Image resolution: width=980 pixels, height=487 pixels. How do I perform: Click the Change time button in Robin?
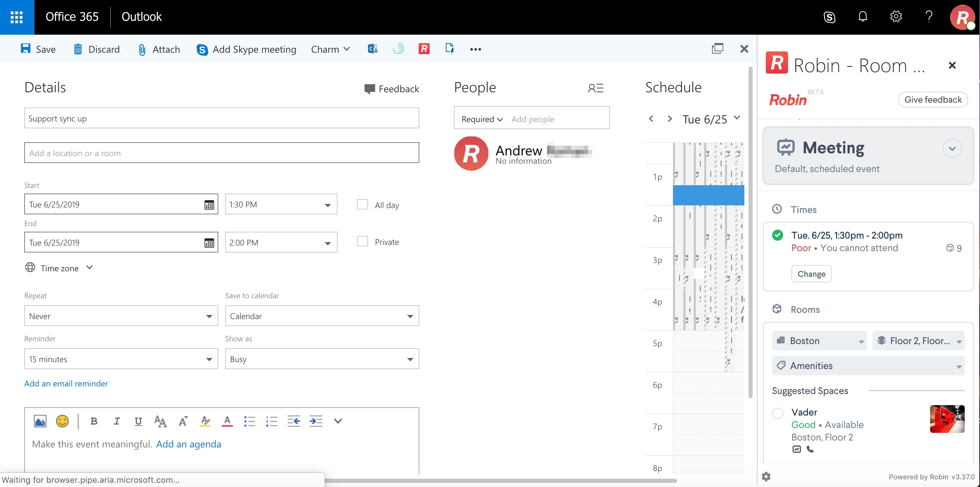tap(811, 274)
